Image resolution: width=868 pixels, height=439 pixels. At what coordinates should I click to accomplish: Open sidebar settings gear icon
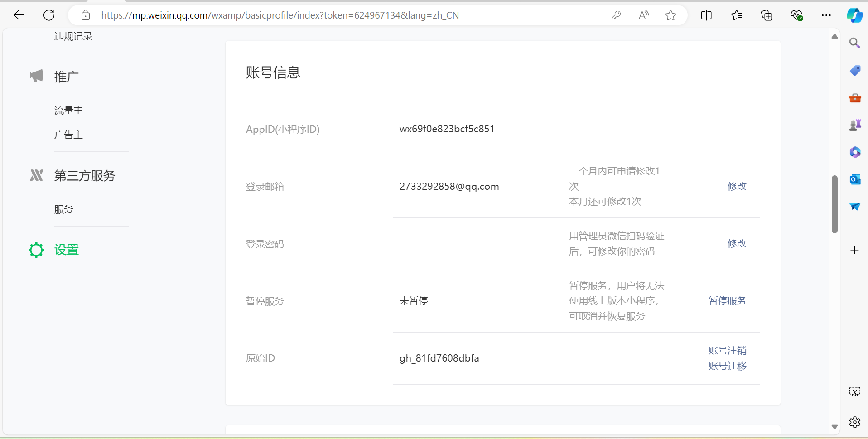tap(855, 422)
